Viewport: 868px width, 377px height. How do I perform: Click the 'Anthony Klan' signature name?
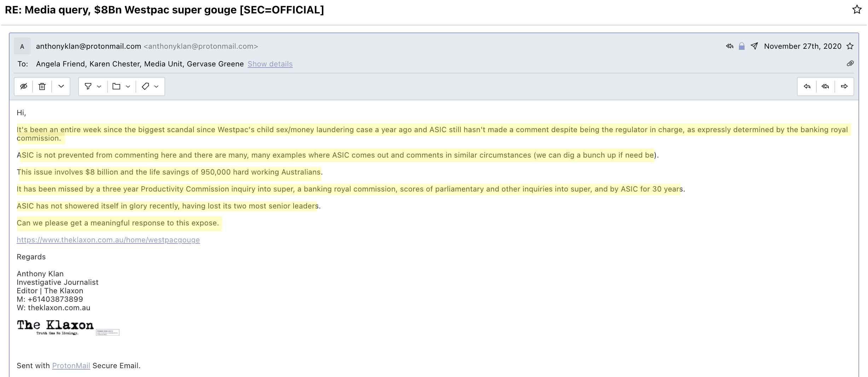pos(40,274)
